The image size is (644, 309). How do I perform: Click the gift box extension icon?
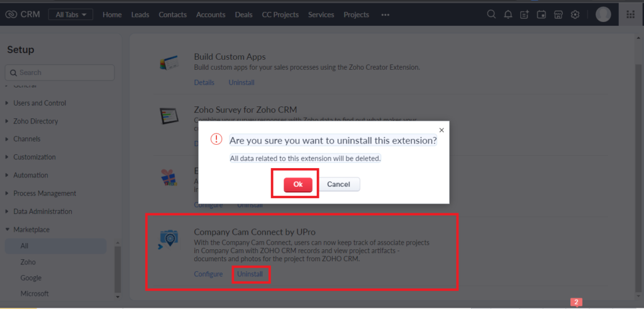(x=169, y=177)
